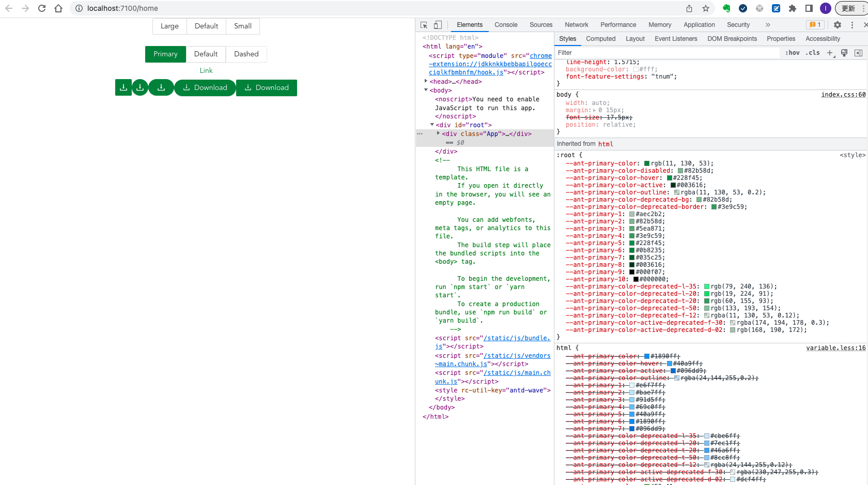868x485 pixels.
Task: Toggle the sidebar panel layout icon
Action: [859, 53]
